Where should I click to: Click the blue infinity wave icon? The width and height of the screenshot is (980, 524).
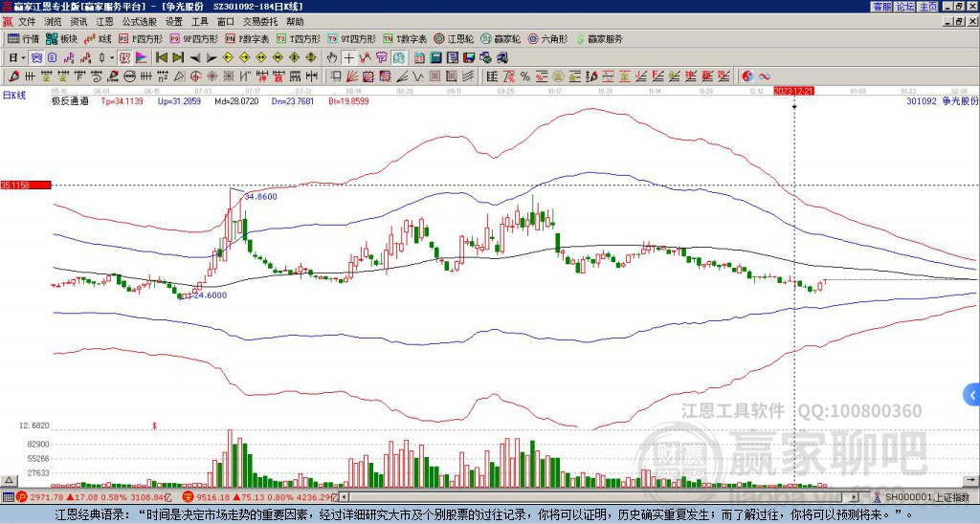tap(764, 76)
